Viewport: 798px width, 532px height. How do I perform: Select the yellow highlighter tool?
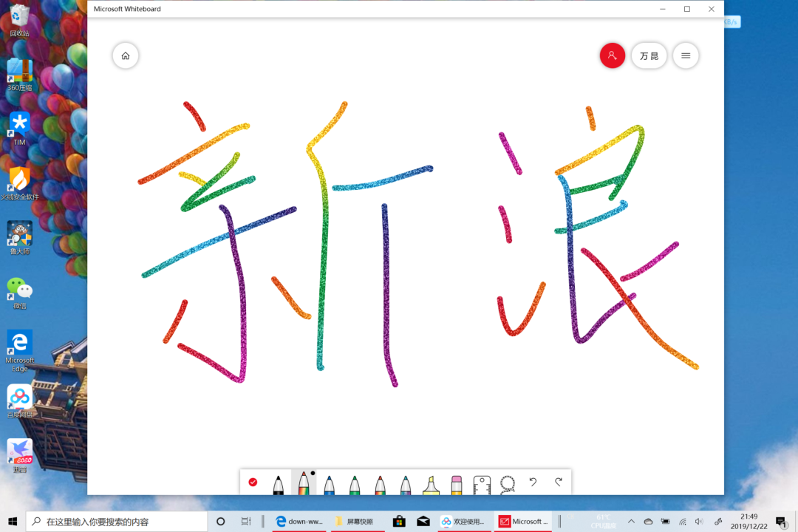[431, 484]
